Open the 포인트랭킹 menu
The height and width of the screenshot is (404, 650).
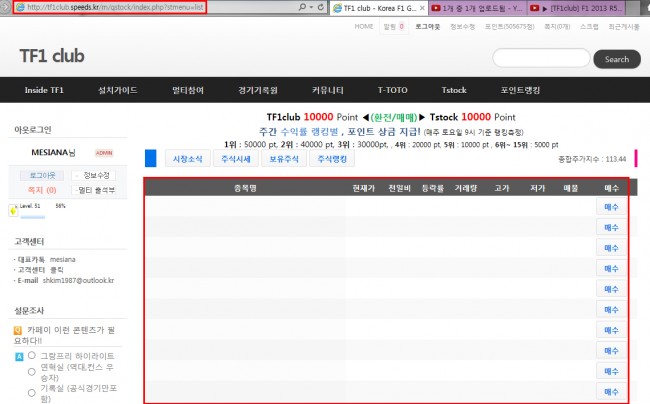[520, 90]
